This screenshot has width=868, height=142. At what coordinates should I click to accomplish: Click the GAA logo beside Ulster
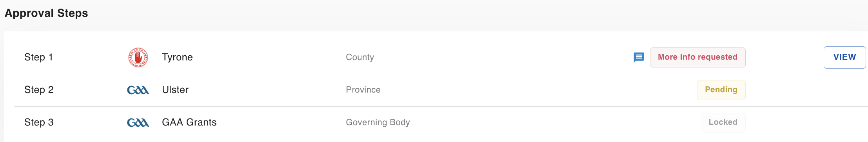(x=138, y=90)
